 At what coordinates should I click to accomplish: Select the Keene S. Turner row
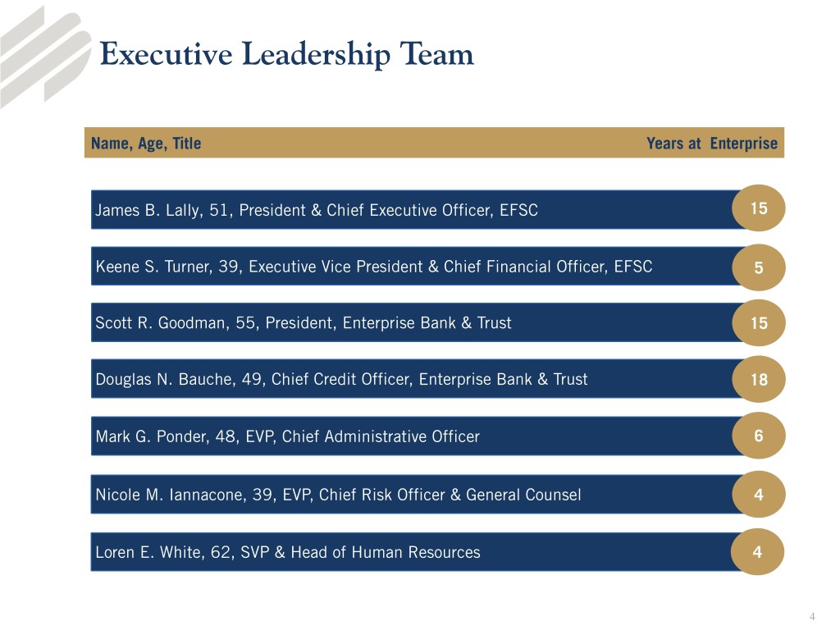click(410, 266)
